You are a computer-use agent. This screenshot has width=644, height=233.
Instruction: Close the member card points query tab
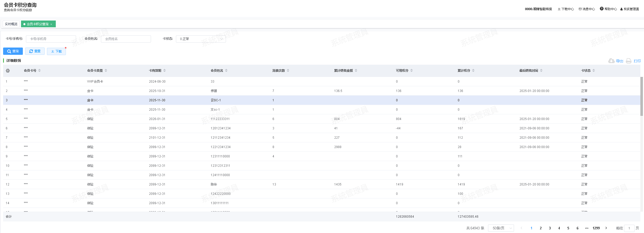click(x=51, y=24)
